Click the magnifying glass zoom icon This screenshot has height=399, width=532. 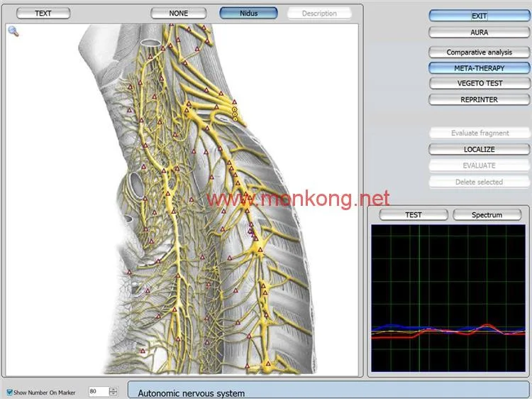click(13, 31)
